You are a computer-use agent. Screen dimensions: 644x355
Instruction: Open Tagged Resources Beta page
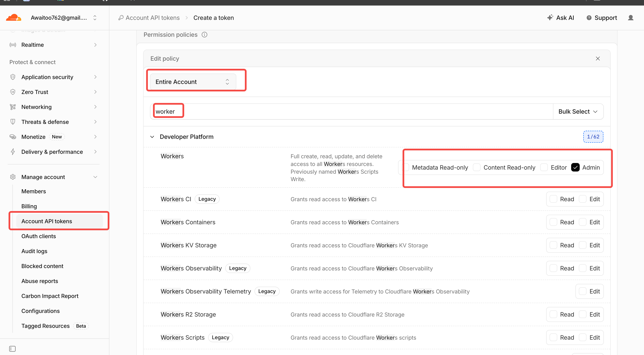(x=54, y=326)
